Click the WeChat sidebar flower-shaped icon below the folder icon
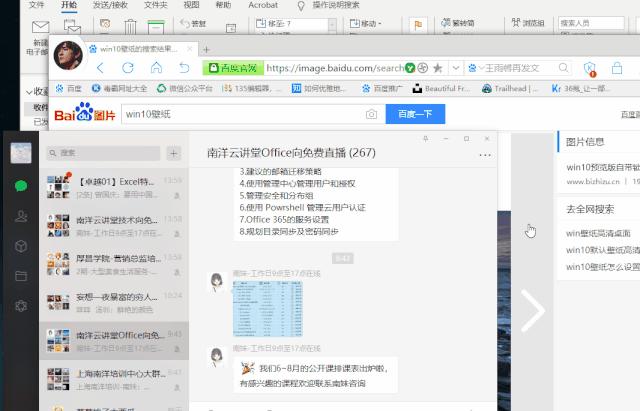The image size is (640, 411). (21, 306)
